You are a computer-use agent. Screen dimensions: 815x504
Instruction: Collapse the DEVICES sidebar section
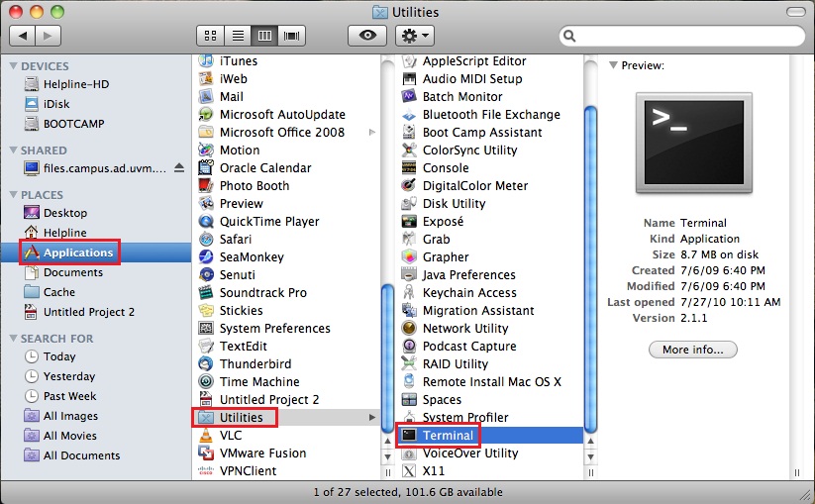click(x=13, y=66)
